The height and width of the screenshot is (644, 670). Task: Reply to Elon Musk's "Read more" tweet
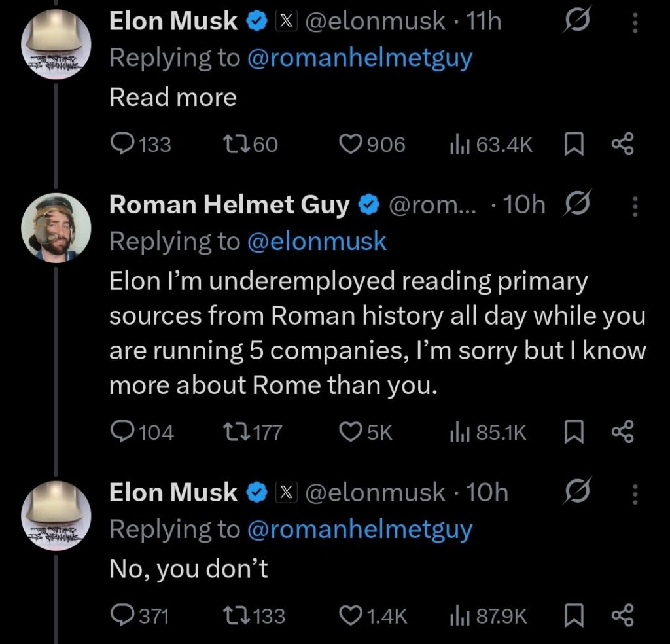click(x=122, y=144)
